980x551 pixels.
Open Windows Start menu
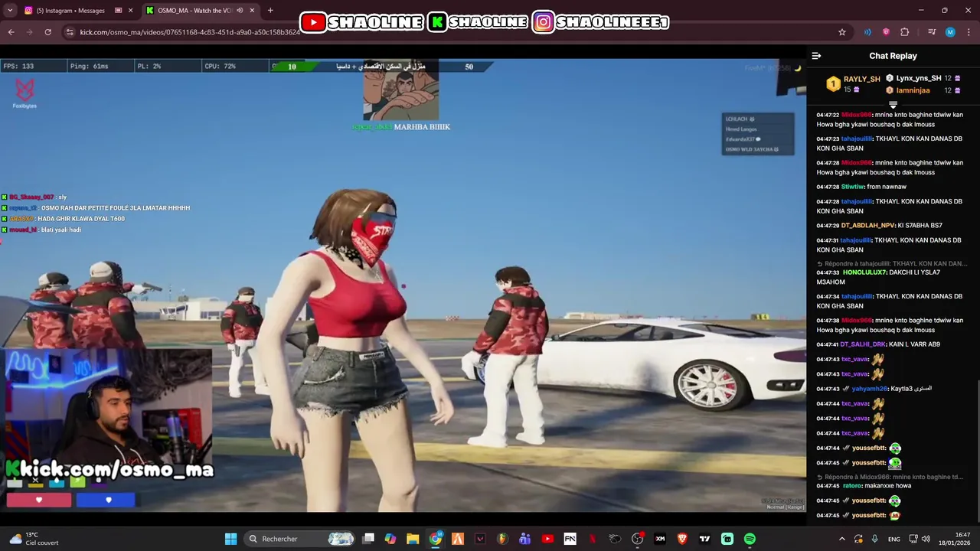pyautogui.click(x=230, y=539)
